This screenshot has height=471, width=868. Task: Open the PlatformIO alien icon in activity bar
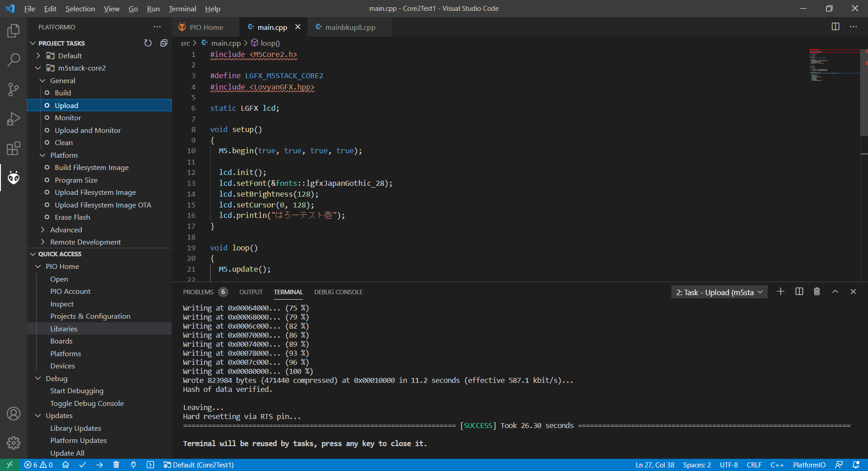pos(14,178)
